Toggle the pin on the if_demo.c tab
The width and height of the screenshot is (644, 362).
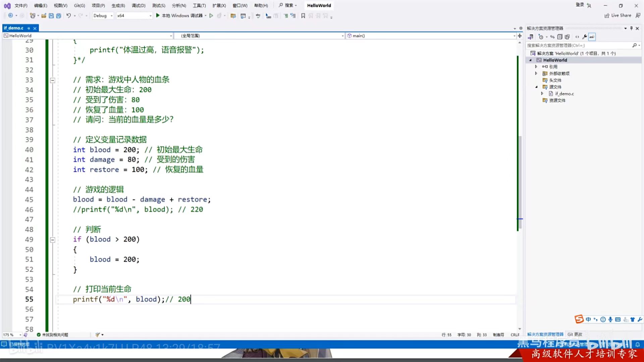(x=29, y=28)
